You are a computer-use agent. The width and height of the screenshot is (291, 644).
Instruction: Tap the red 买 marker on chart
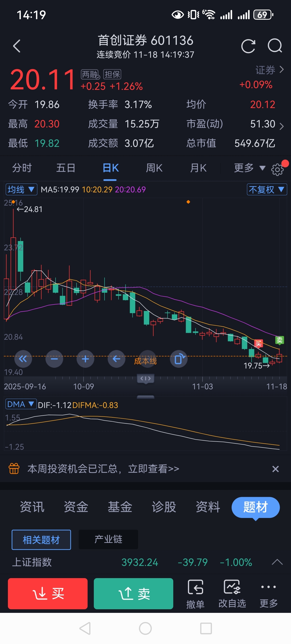point(258,343)
